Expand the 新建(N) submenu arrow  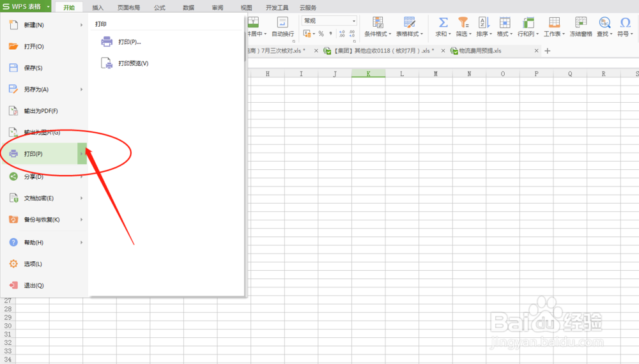click(82, 26)
